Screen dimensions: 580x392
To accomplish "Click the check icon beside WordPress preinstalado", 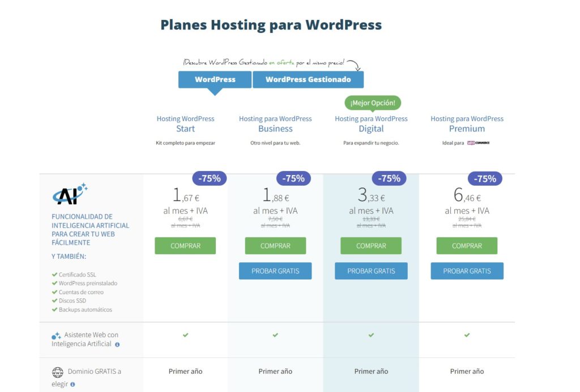I will 54,283.
